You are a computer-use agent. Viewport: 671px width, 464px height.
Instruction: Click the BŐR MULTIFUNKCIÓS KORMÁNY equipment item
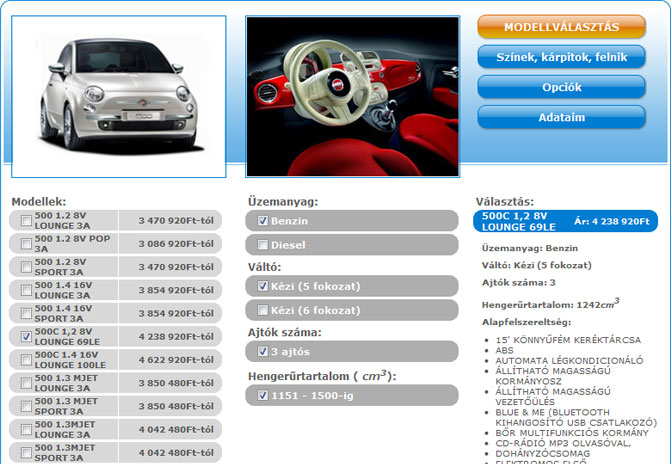(572, 433)
